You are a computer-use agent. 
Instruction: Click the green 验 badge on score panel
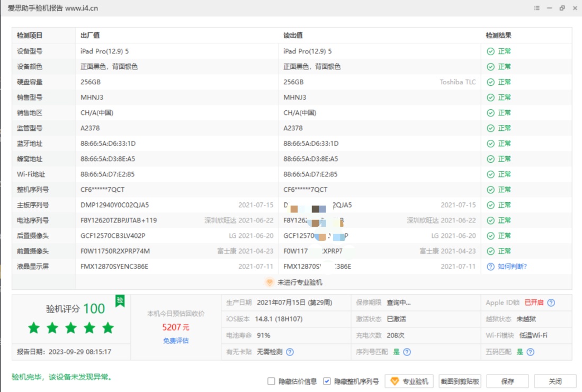point(120,301)
